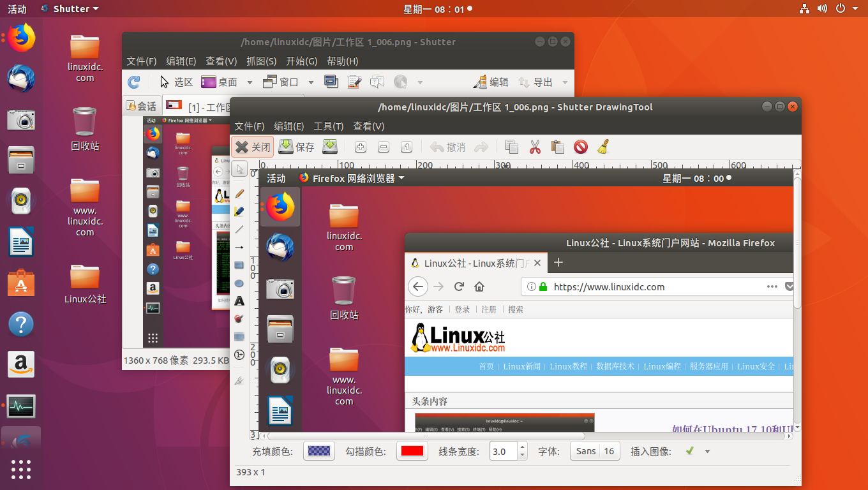Image resolution: width=868 pixels, height=490 pixels.
Task: Click the broom Clear-all icon
Action: click(x=603, y=147)
